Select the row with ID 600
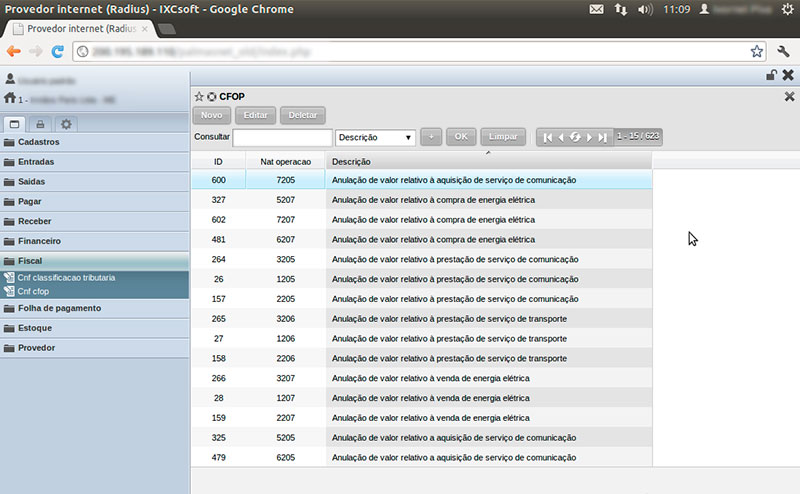This screenshot has width=800, height=494. 422,180
